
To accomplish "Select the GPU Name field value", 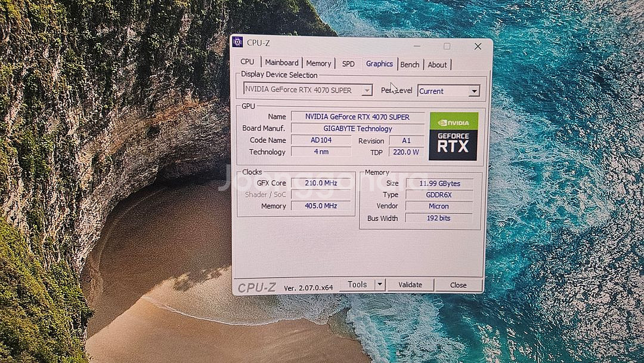I will coord(357,117).
